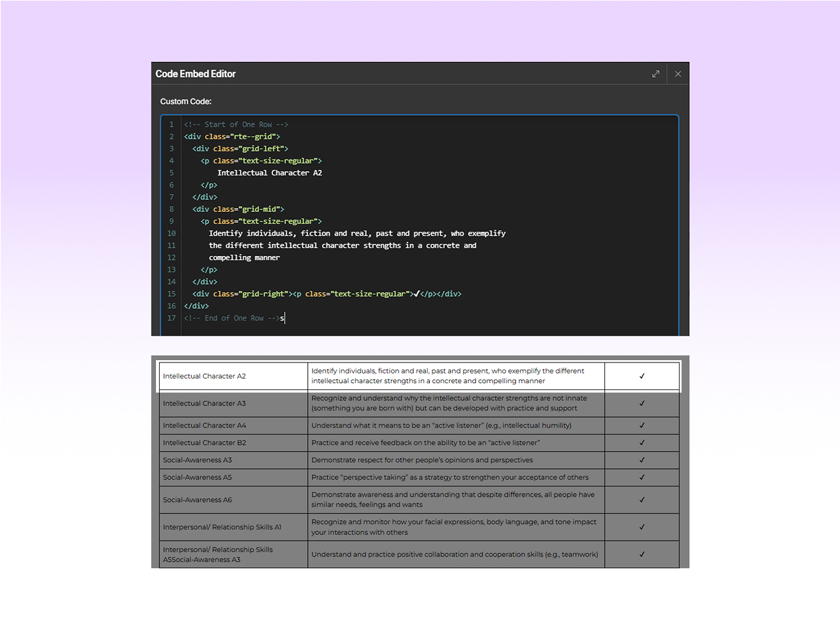The height and width of the screenshot is (630, 840).
Task: Click the grid-mid div line
Action: (238, 209)
